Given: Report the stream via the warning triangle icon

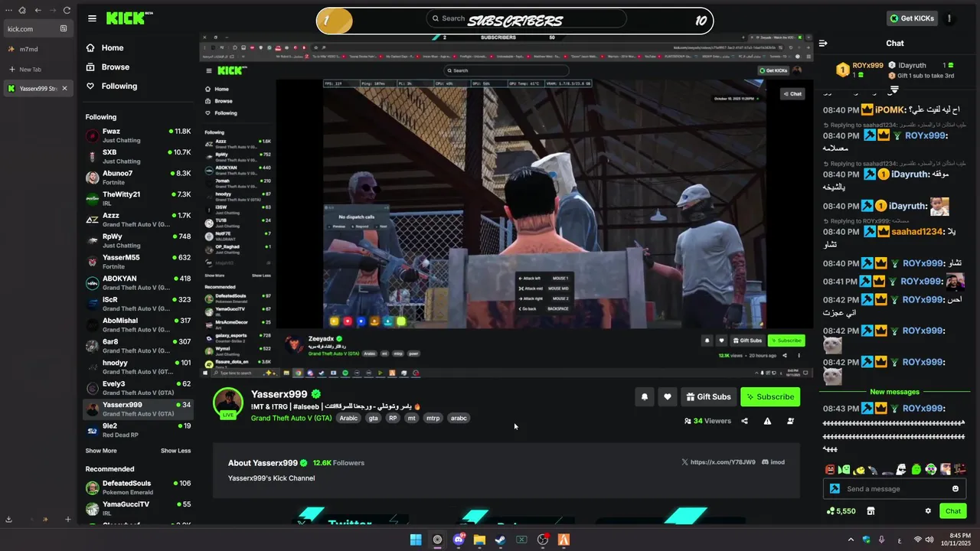Looking at the screenshot, I should pos(767,421).
